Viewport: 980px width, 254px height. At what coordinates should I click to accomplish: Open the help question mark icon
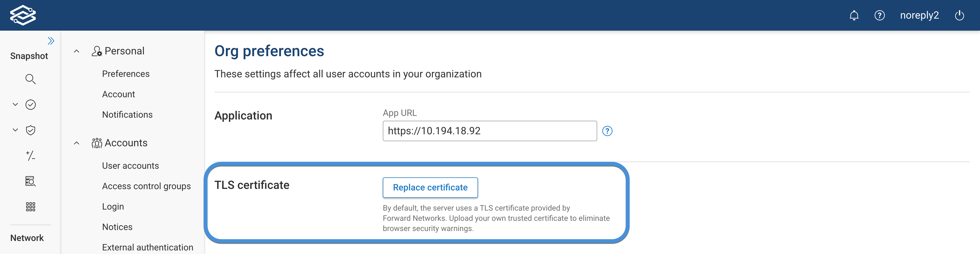pos(879,15)
